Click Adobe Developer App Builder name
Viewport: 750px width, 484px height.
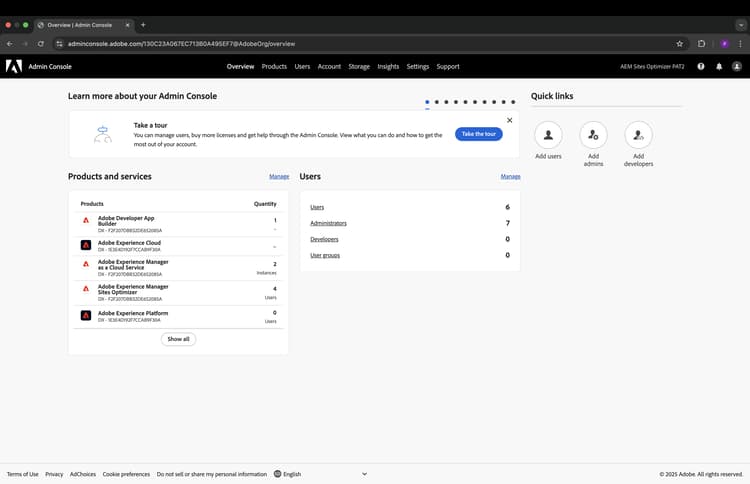coord(126,221)
